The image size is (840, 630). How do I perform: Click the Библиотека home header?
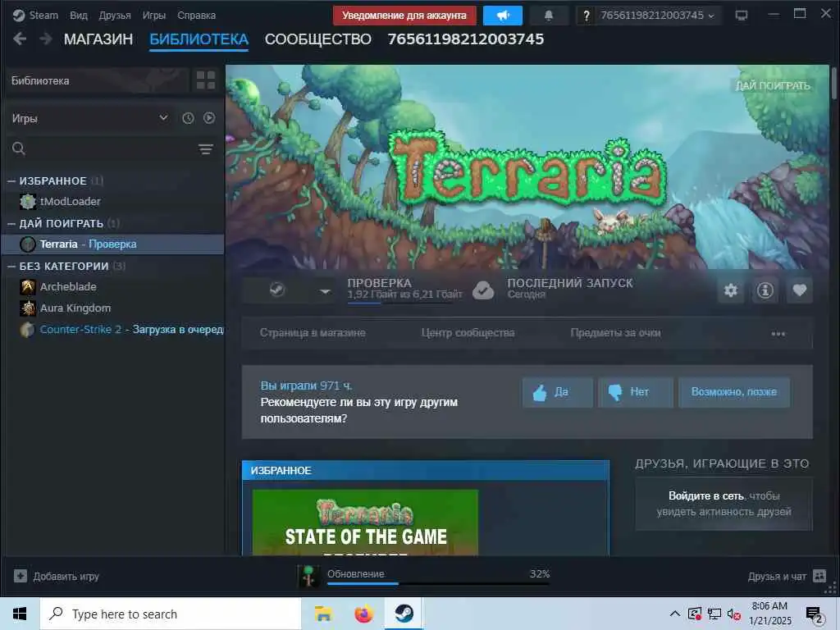[98, 81]
